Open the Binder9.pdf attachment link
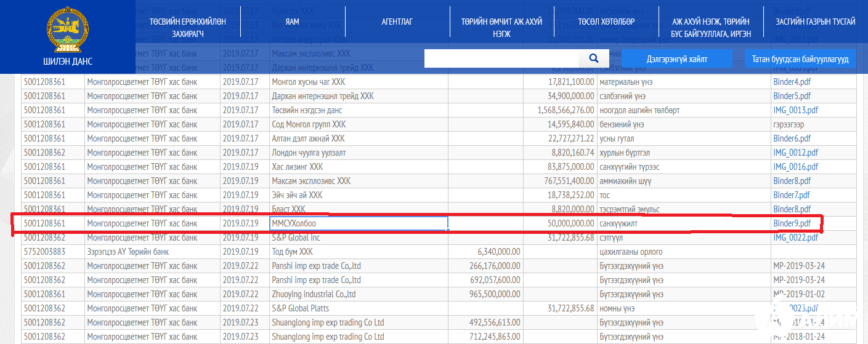868x344 pixels. 792,223
